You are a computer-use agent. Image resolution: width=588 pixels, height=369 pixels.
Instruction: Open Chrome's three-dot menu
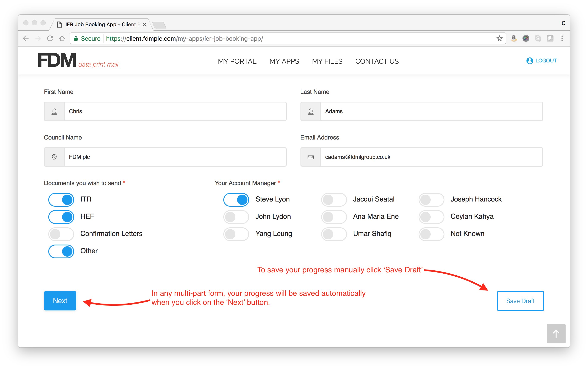click(x=562, y=38)
